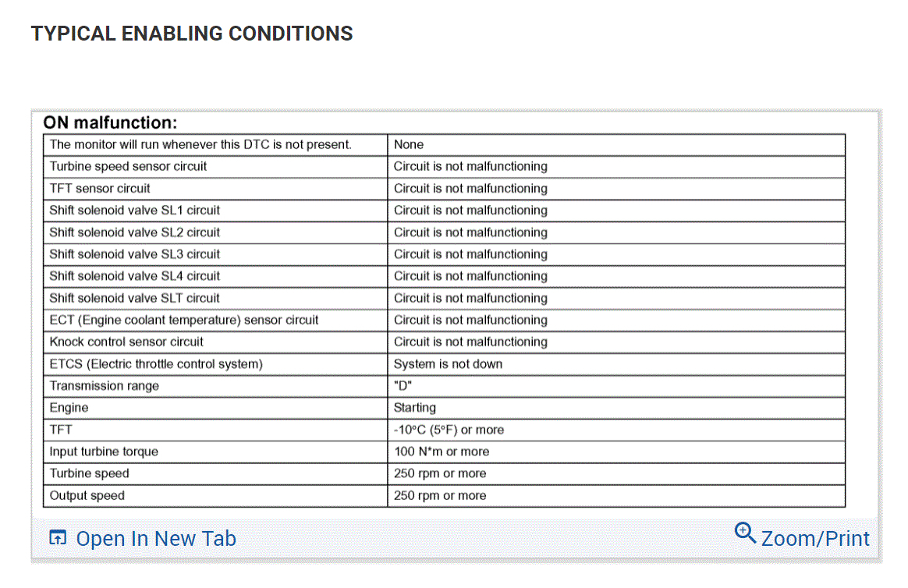Viewport: 908px width, 588px height.
Task: Open In New Tab text link
Action: 156,539
